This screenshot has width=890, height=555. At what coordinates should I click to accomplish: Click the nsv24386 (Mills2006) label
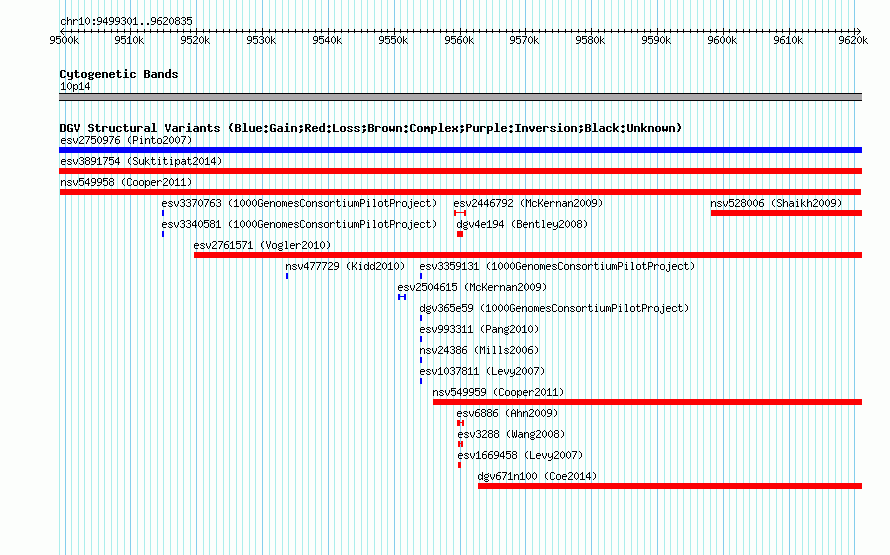coord(479,350)
